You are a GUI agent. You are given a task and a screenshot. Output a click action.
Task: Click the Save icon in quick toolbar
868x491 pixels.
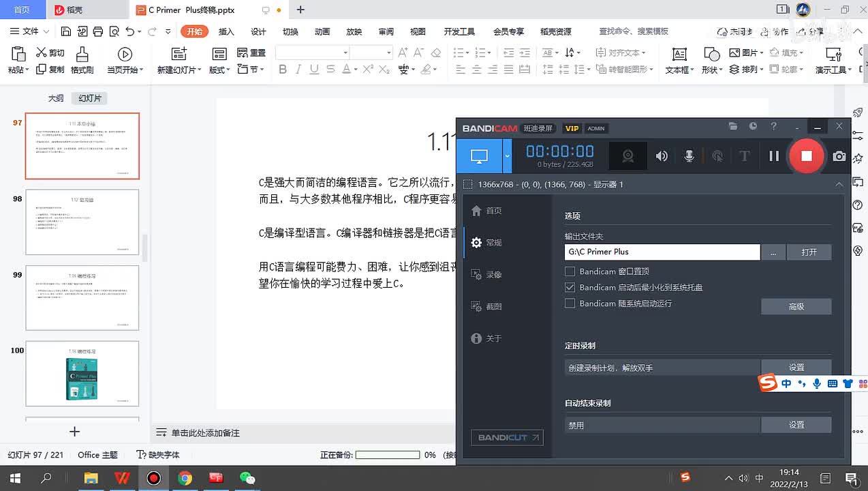(x=65, y=31)
